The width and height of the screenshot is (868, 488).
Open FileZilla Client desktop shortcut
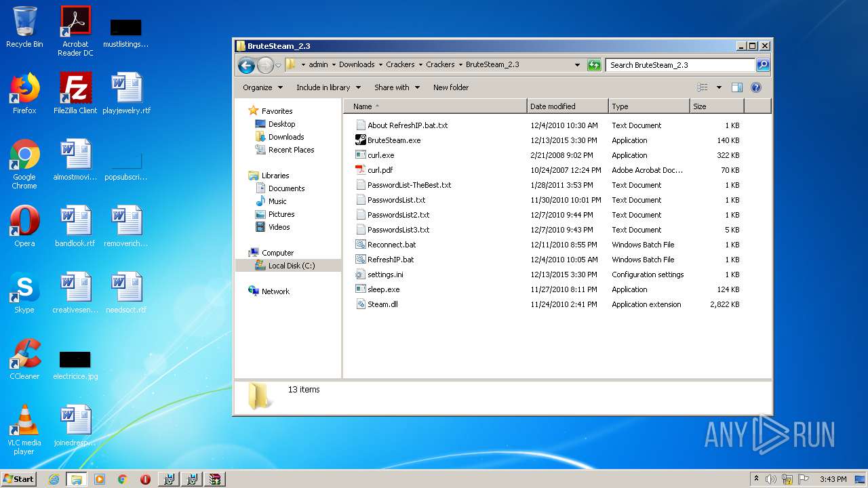pyautogui.click(x=75, y=94)
